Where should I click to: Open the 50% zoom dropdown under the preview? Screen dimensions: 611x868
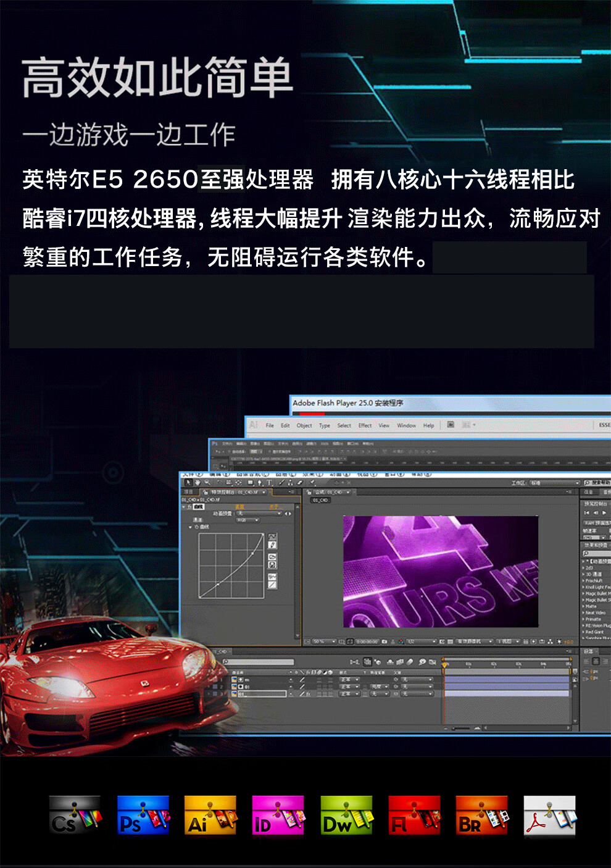(x=324, y=642)
